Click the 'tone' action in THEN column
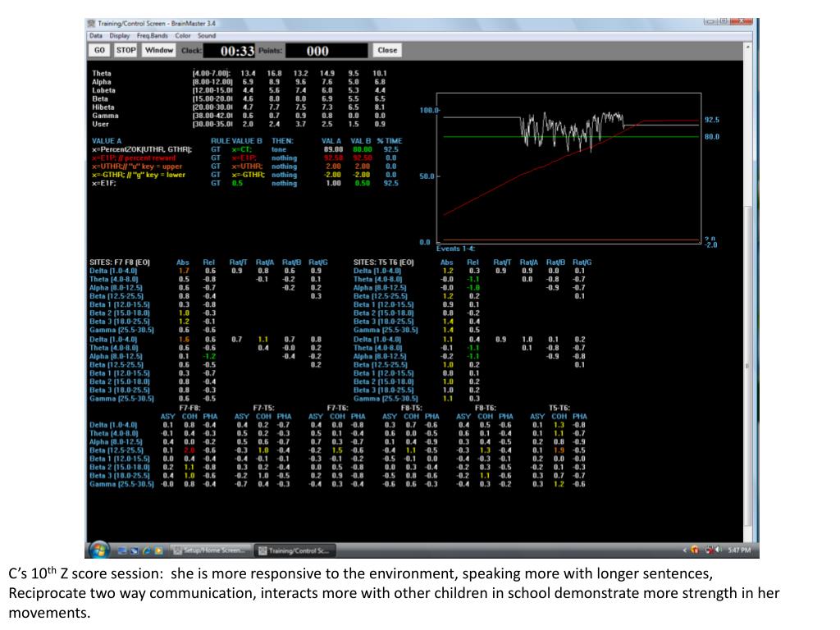 coord(279,149)
